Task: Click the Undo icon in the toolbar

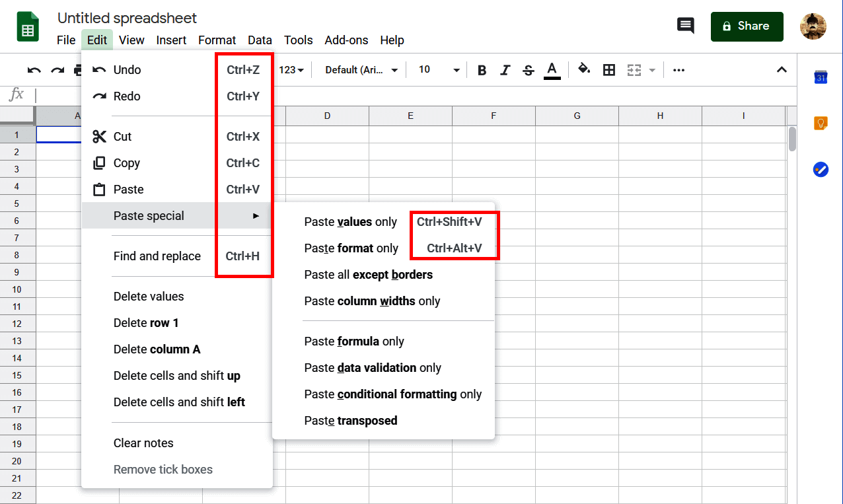Action: tap(34, 69)
